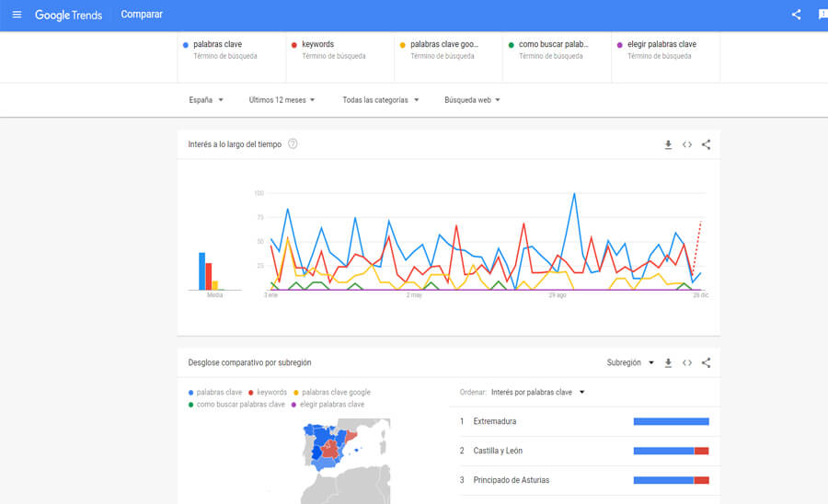
Task: Click the purple dot beside elegir palabras clave
Action: tap(620, 45)
